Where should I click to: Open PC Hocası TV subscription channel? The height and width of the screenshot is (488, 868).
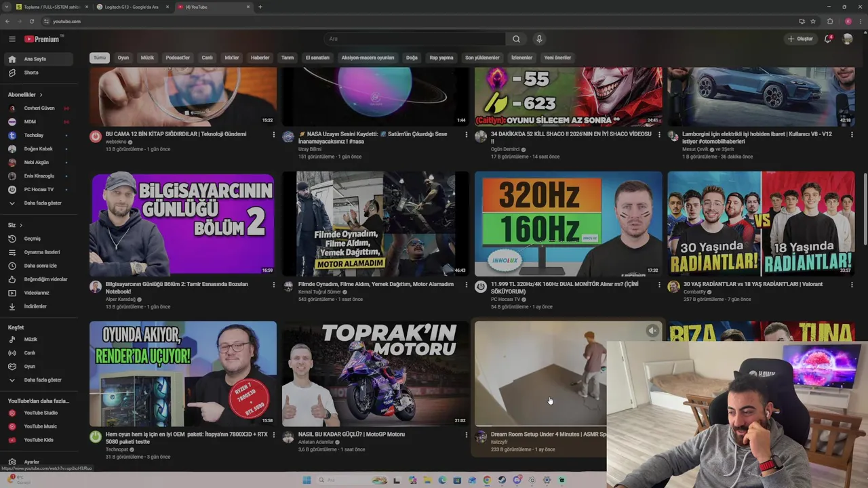[39, 189]
